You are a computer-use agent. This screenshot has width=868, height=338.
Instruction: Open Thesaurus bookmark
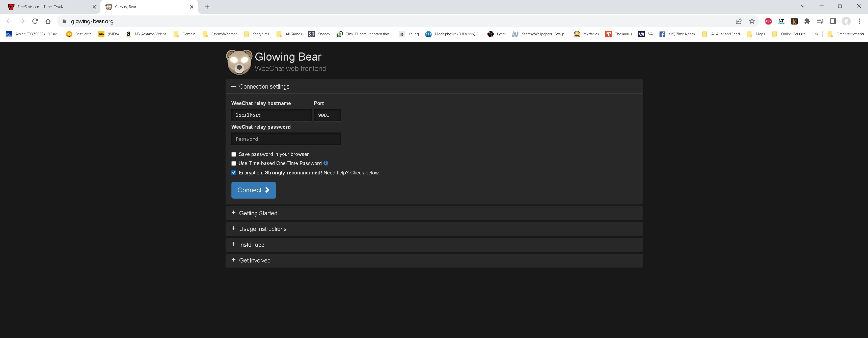(619, 34)
